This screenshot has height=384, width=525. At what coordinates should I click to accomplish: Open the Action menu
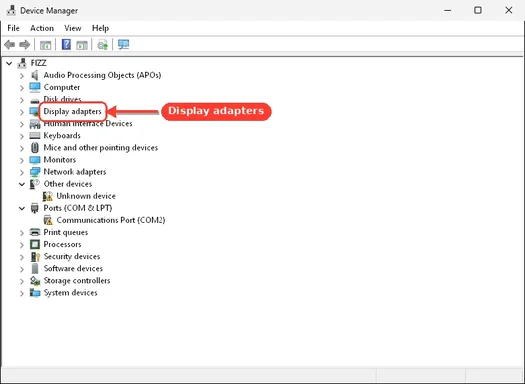pyautogui.click(x=42, y=28)
